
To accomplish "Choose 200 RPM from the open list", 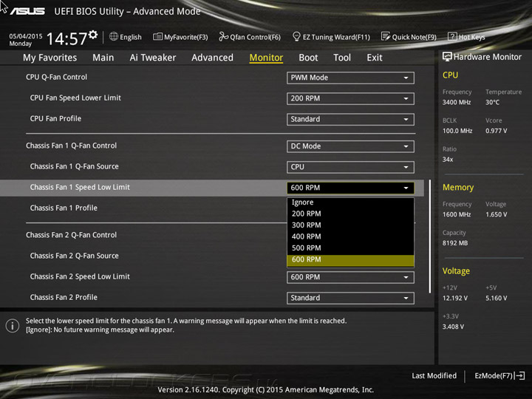I will click(x=350, y=214).
